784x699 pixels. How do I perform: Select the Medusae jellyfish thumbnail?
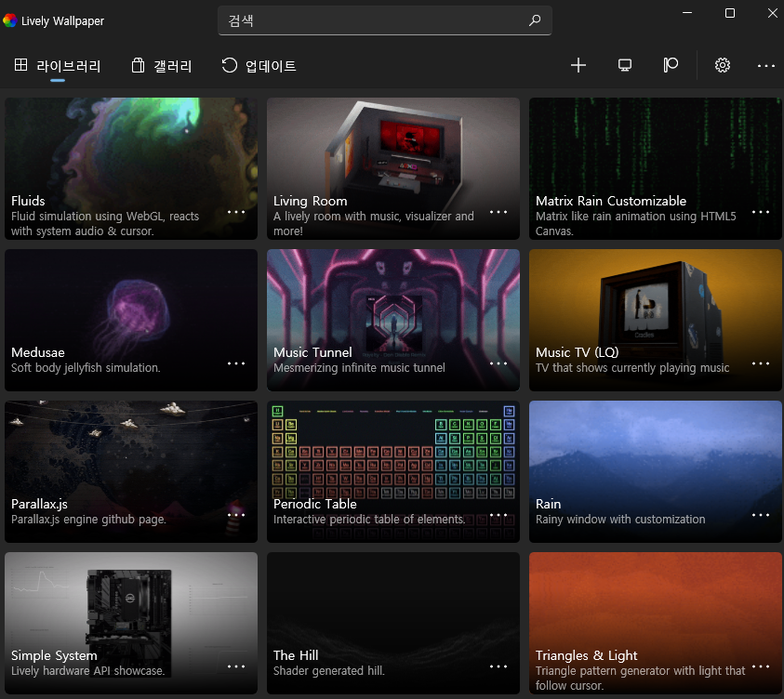click(x=131, y=320)
